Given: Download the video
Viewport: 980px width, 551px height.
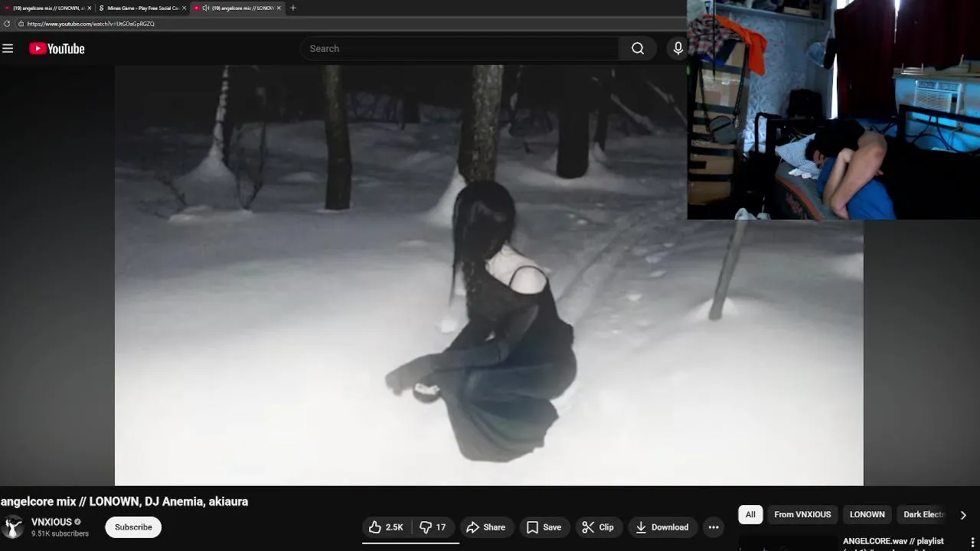Looking at the screenshot, I should click(x=662, y=527).
